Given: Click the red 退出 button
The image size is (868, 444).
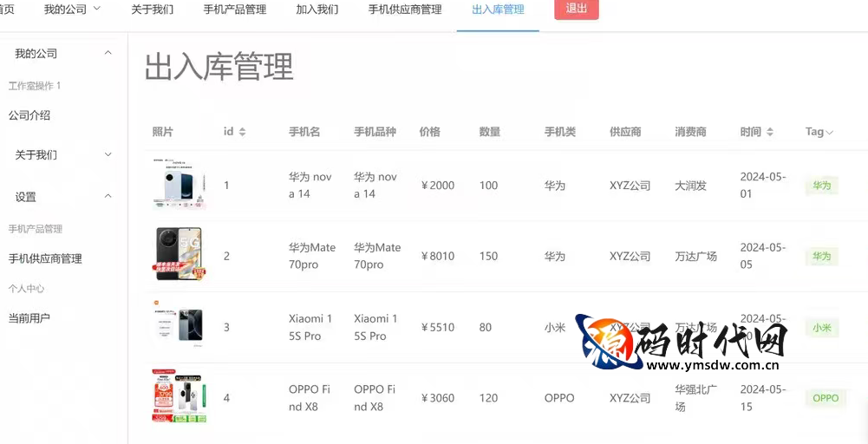Looking at the screenshot, I should (x=577, y=9).
